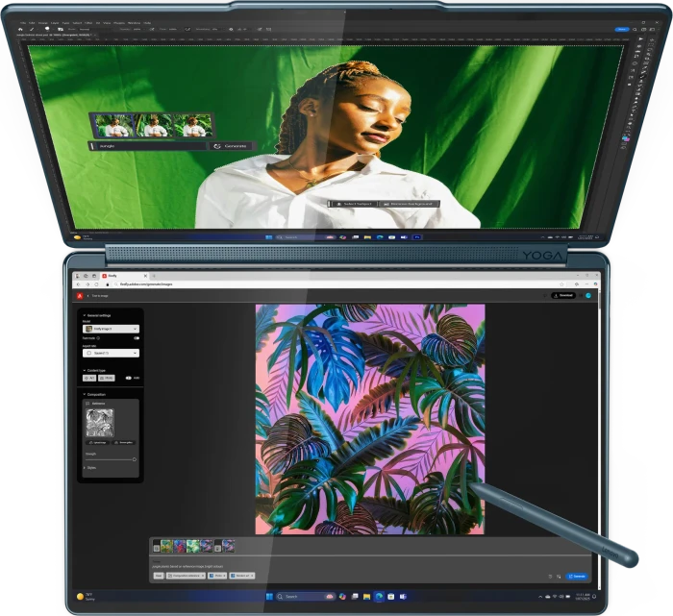Click the browser Refresh icon

[96, 284]
